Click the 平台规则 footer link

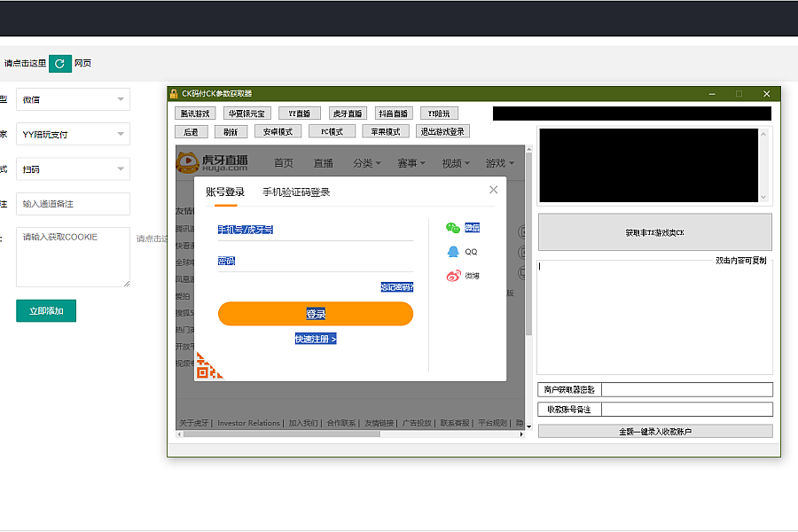[493, 423]
